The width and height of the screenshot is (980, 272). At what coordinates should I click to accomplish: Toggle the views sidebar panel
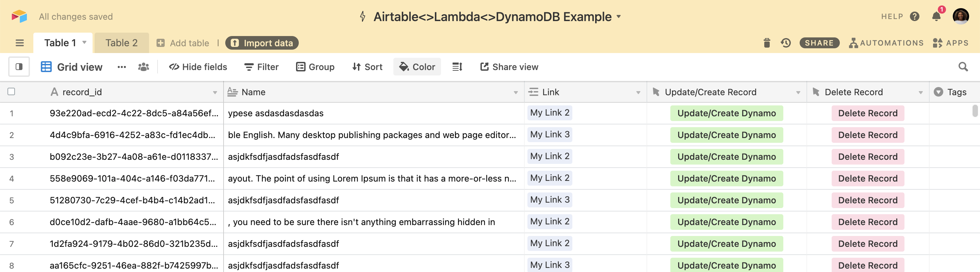pyautogui.click(x=19, y=67)
